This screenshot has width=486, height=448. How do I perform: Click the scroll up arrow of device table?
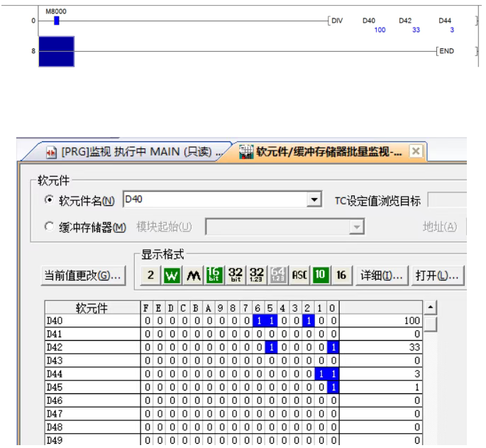click(430, 308)
